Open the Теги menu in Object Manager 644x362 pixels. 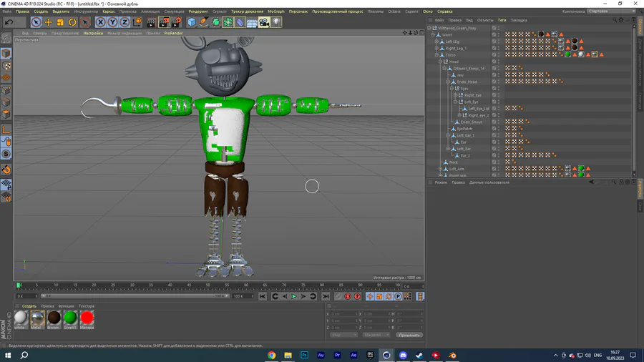pos(502,20)
